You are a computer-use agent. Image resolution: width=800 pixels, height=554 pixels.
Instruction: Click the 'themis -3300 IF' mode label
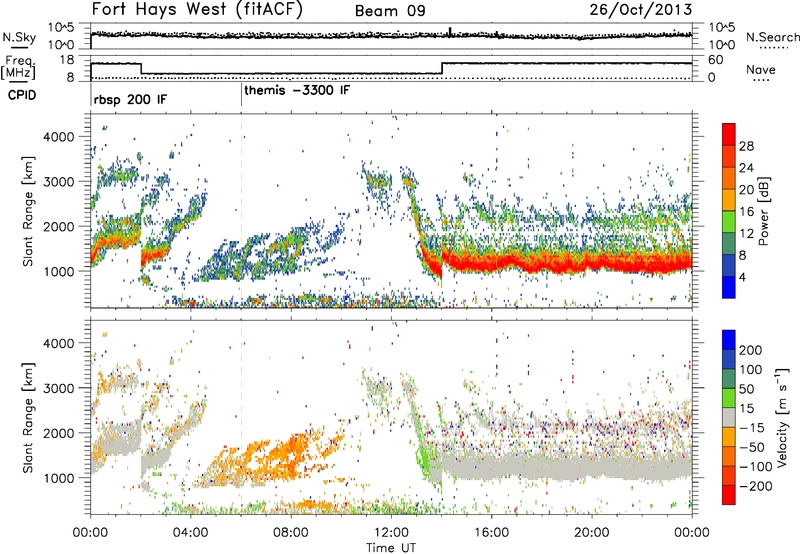coord(297,91)
